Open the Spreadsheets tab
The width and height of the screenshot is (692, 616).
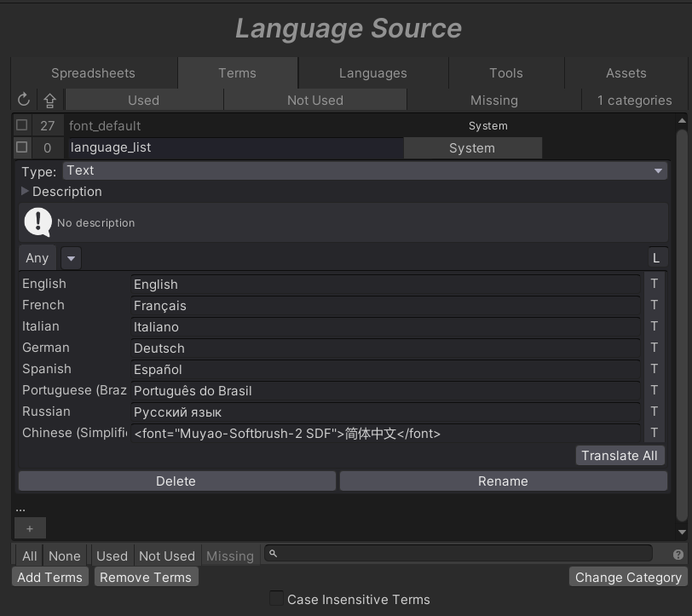[x=93, y=73]
